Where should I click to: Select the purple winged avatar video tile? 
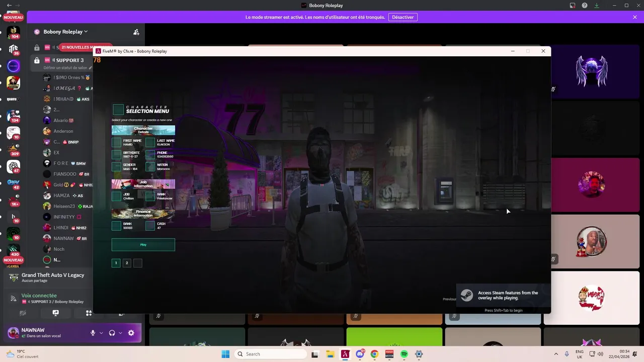(x=592, y=71)
